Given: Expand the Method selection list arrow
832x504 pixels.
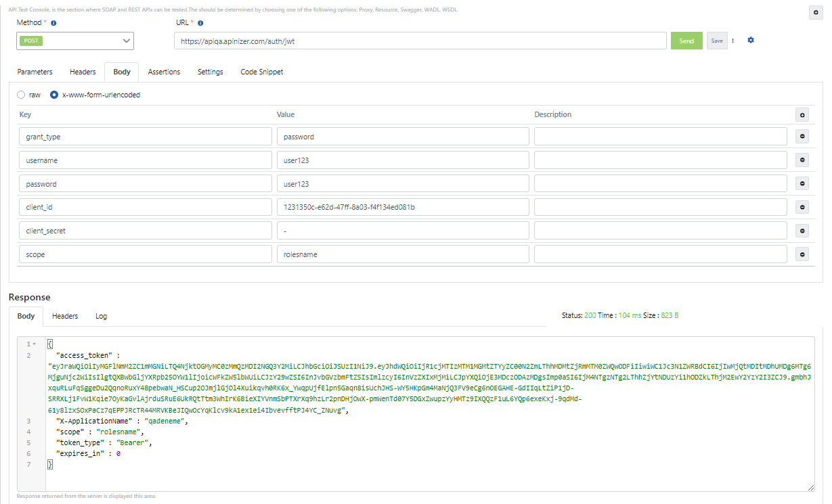Looking at the screenshot, I should (127, 41).
